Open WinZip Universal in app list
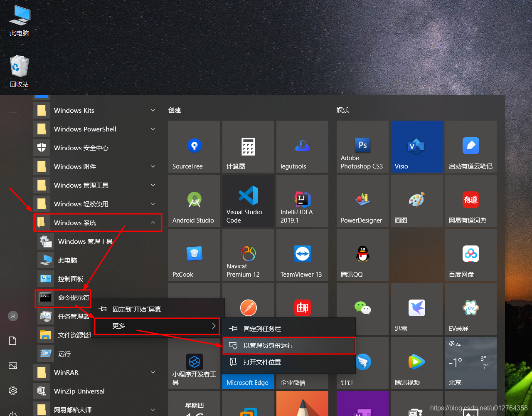The image size is (532, 416). coord(98,391)
